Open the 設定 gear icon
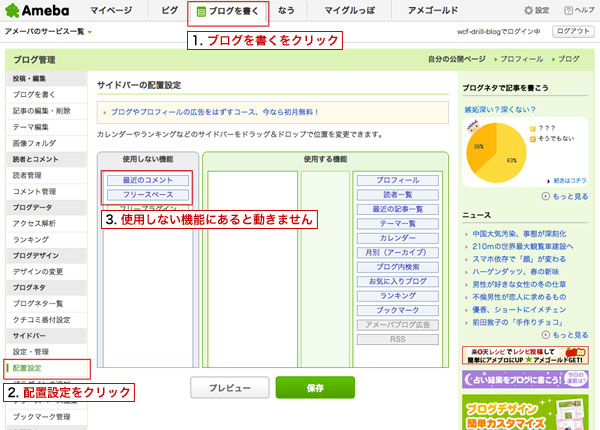Image resolution: width=600 pixels, height=430 pixels. click(528, 10)
